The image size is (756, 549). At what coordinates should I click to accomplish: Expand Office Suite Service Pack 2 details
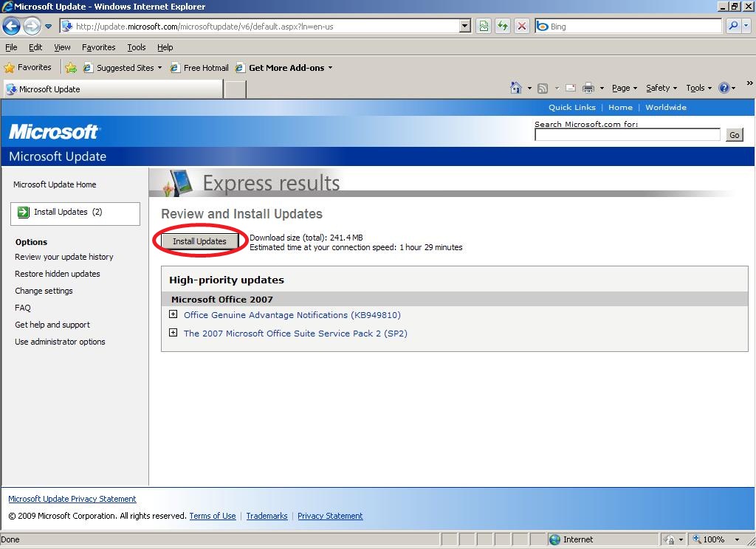173,333
